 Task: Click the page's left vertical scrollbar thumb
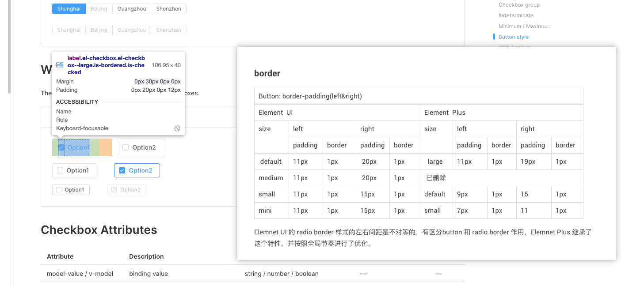point(9,46)
